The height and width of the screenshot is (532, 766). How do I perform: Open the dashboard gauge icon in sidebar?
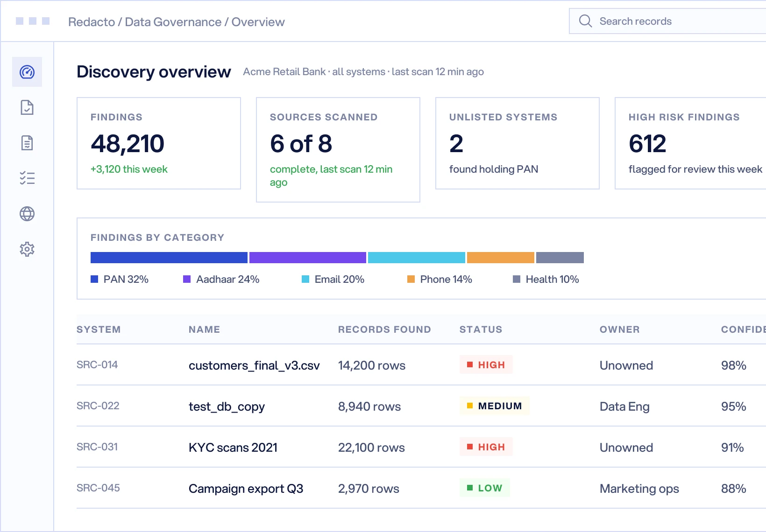pos(27,72)
